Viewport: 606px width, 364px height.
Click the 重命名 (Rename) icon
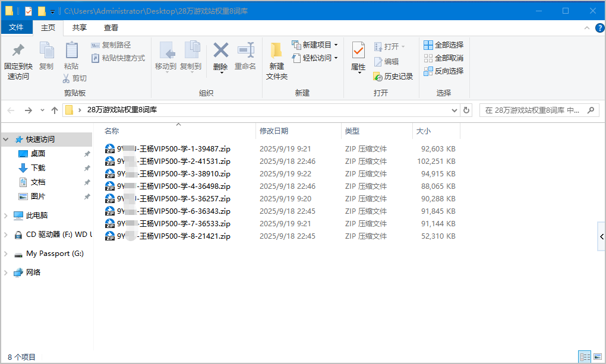pos(245,50)
